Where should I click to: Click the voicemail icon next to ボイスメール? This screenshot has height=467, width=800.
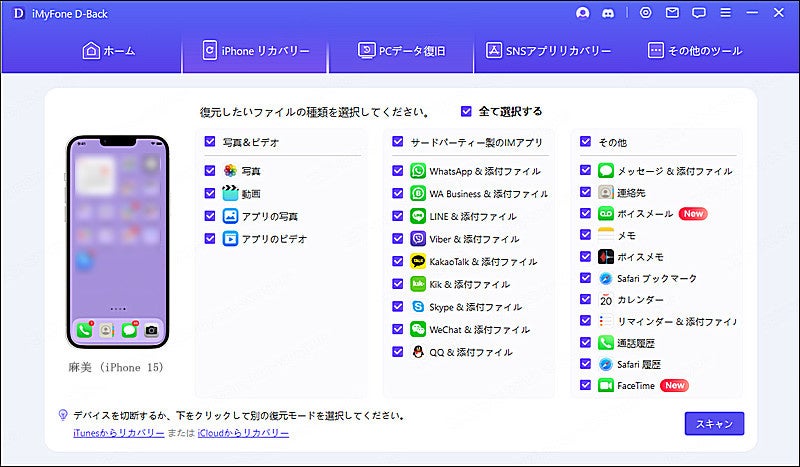coord(606,213)
